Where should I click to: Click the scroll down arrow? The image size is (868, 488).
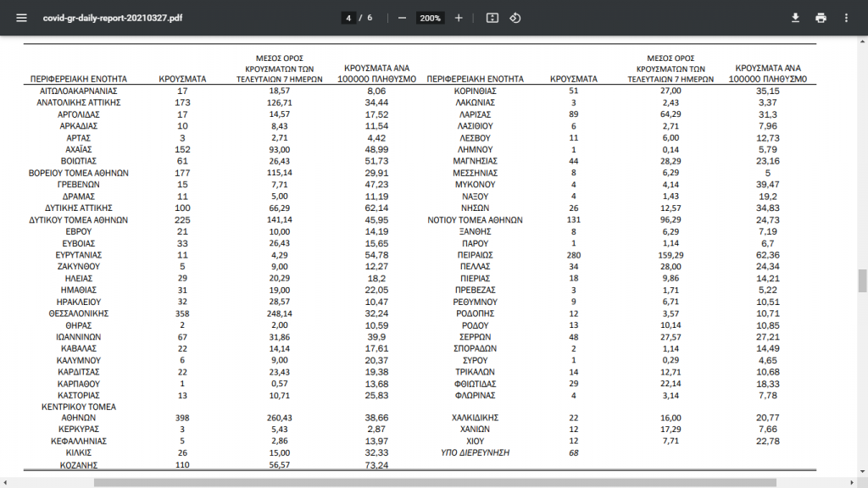[862, 472]
